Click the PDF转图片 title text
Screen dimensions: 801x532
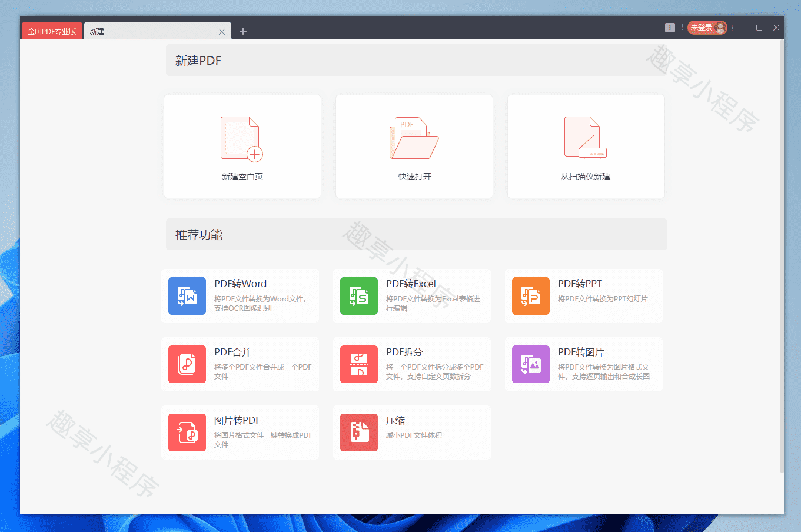(x=581, y=352)
